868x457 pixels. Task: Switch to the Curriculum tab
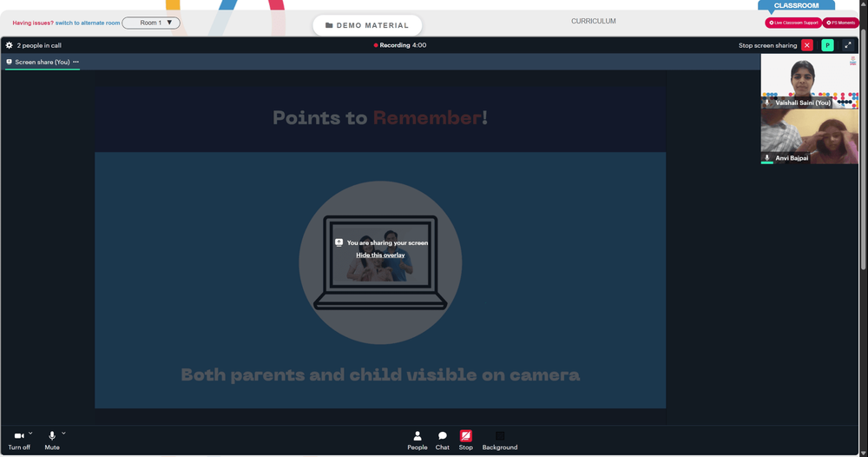594,21
